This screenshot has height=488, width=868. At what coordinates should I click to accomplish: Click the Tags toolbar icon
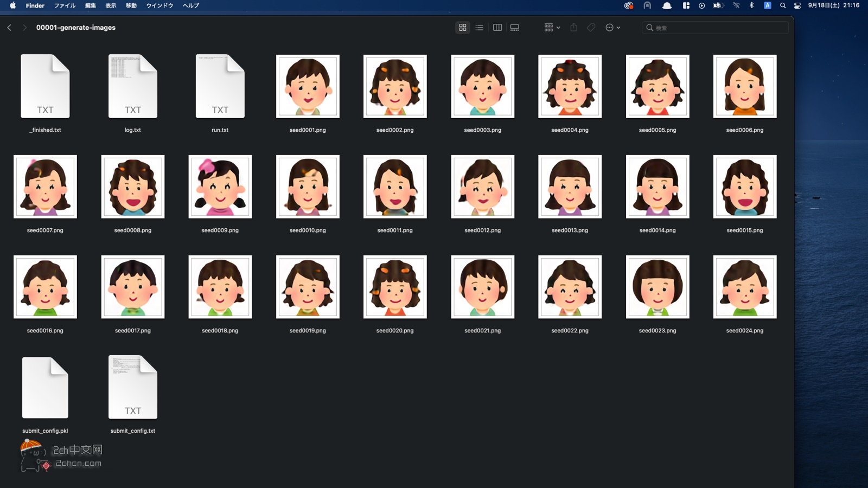pyautogui.click(x=591, y=28)
